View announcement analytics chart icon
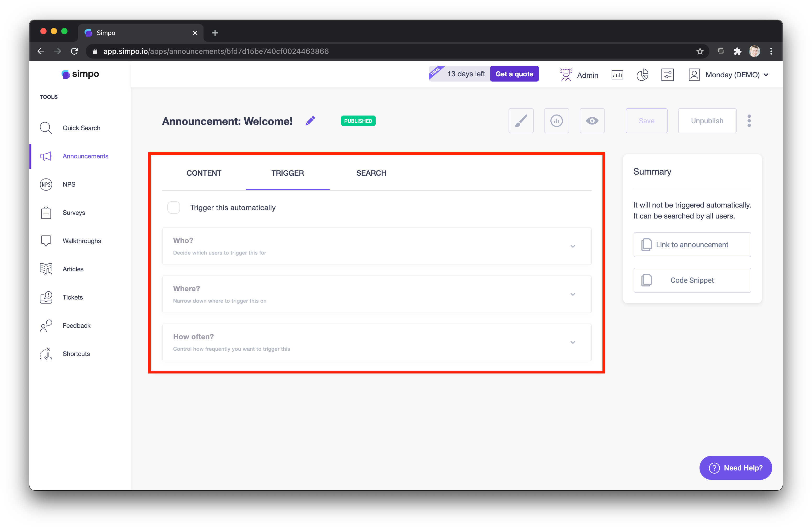Viewport: 812px width, 529px height. [556, 121]
